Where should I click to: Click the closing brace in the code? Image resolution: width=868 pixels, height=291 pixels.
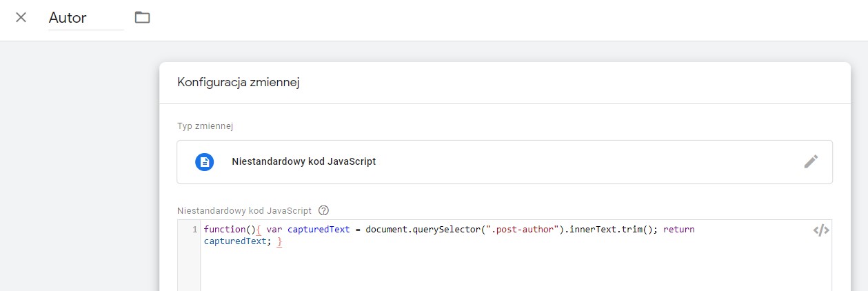pos(279,242)
